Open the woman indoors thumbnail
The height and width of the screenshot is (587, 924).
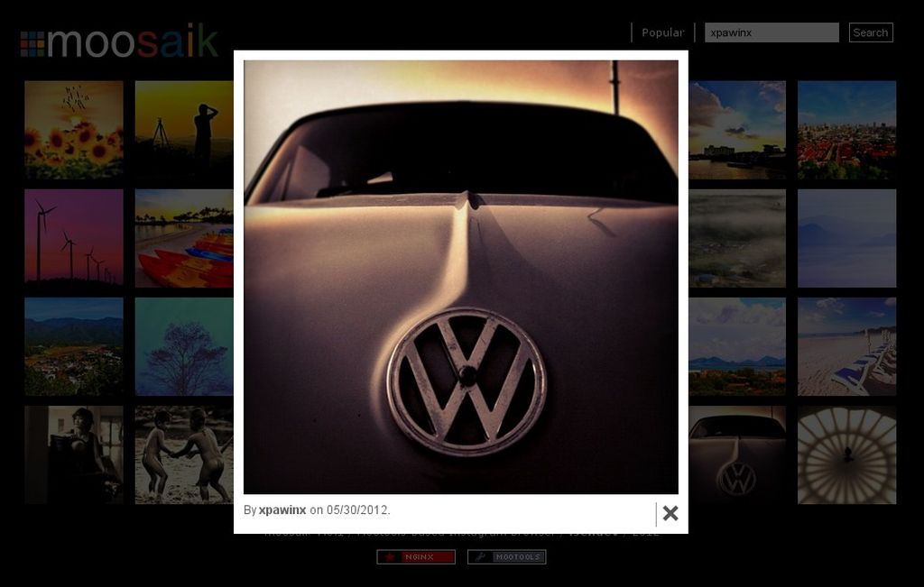[x=74, y=455]
